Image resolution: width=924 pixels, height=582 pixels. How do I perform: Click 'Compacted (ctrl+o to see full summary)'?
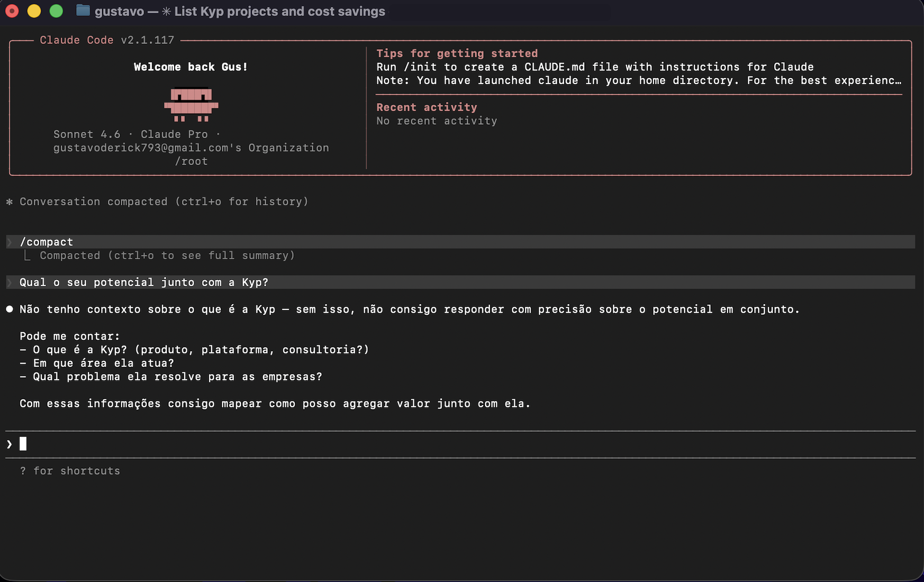pyautogui.click(x=167, y=256)
